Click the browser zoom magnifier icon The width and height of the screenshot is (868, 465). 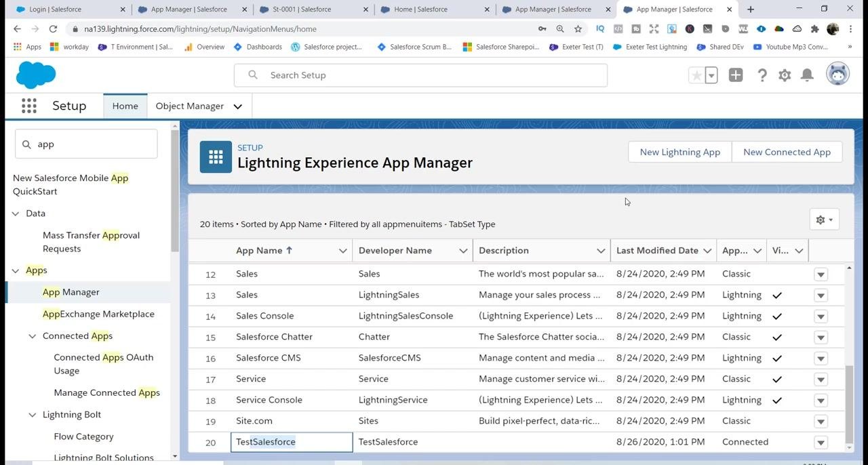coord(560,29)
